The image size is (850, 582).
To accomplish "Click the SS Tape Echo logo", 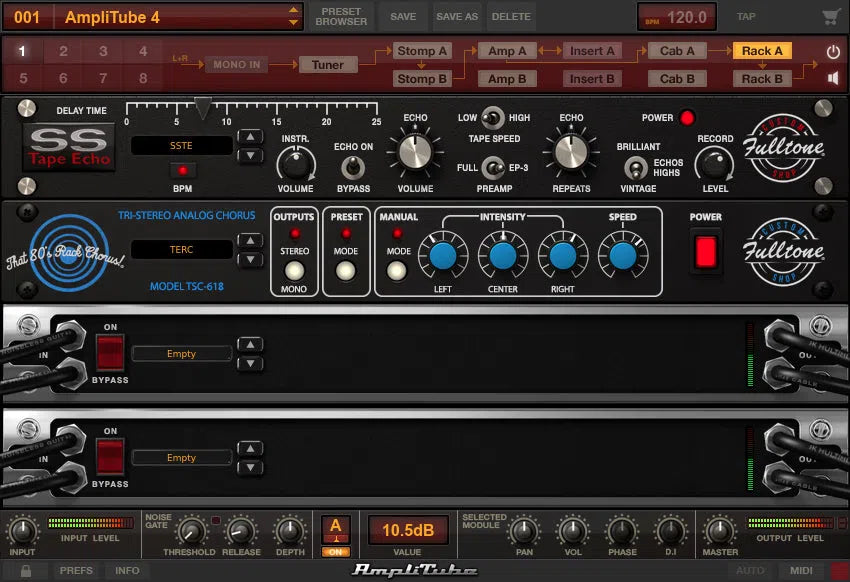I will click(68, 148).
